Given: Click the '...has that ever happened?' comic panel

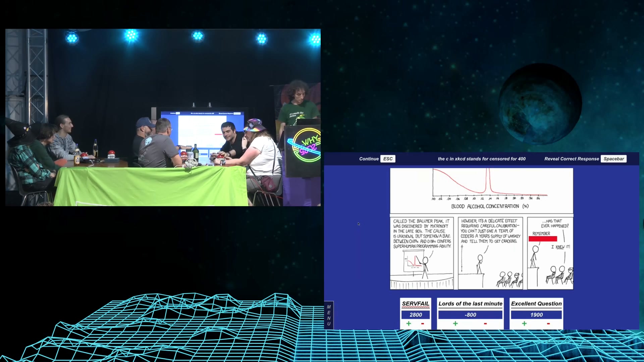Looking at the screenshot, I should 550,253.
